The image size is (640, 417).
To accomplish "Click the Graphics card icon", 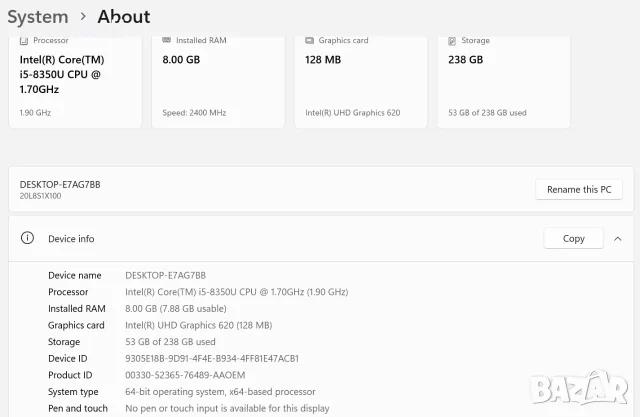I will click(x=309, y=40).
